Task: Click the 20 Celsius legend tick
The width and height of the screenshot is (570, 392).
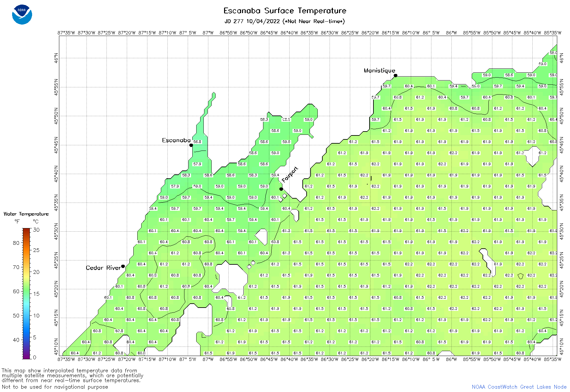Action: 36,272
